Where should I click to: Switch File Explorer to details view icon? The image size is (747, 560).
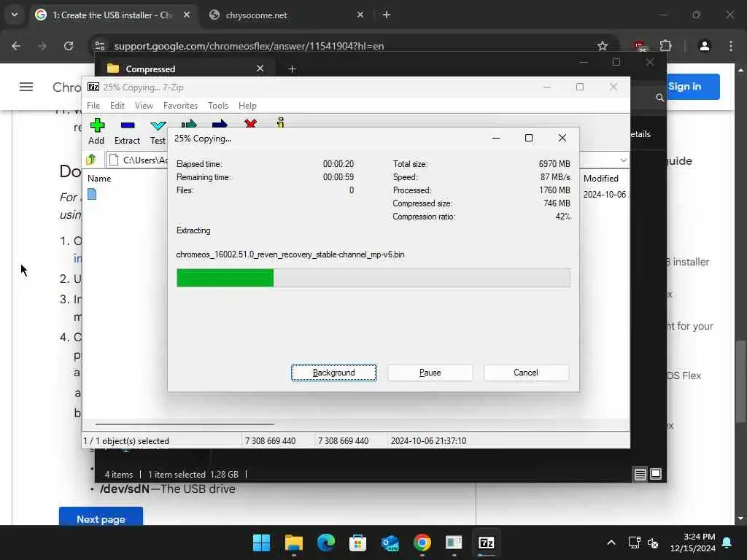pyautogui.click(x=640, y=474)
